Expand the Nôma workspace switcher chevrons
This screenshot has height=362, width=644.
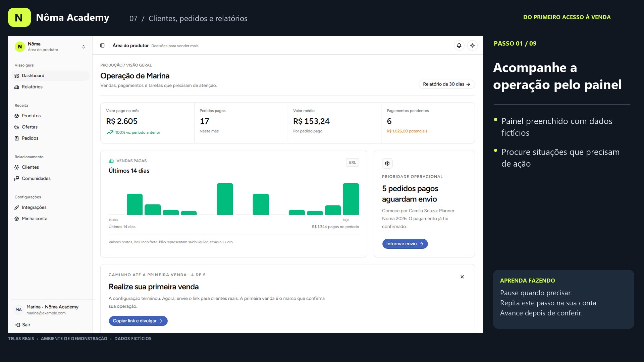point(84,47)
